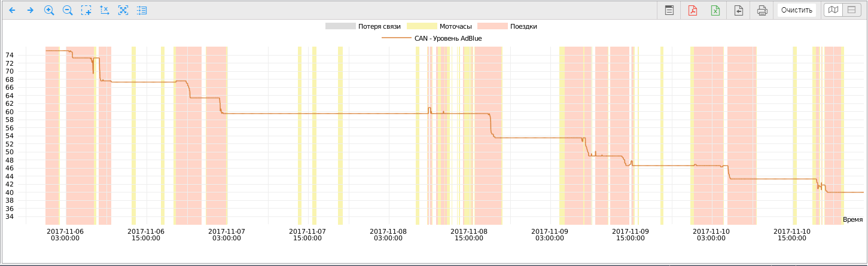
Task: Print the AdBlue level chart
Action: coord(762,10)
